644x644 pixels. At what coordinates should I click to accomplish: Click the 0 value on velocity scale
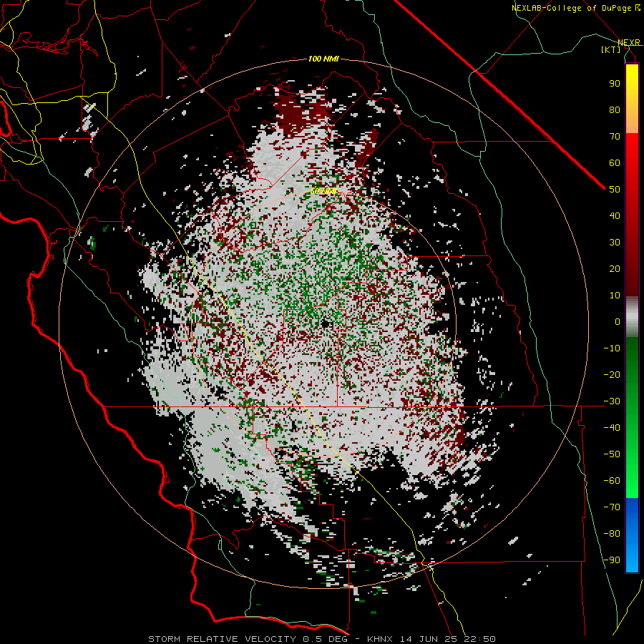pyautogui.click(x=618, y=321)
